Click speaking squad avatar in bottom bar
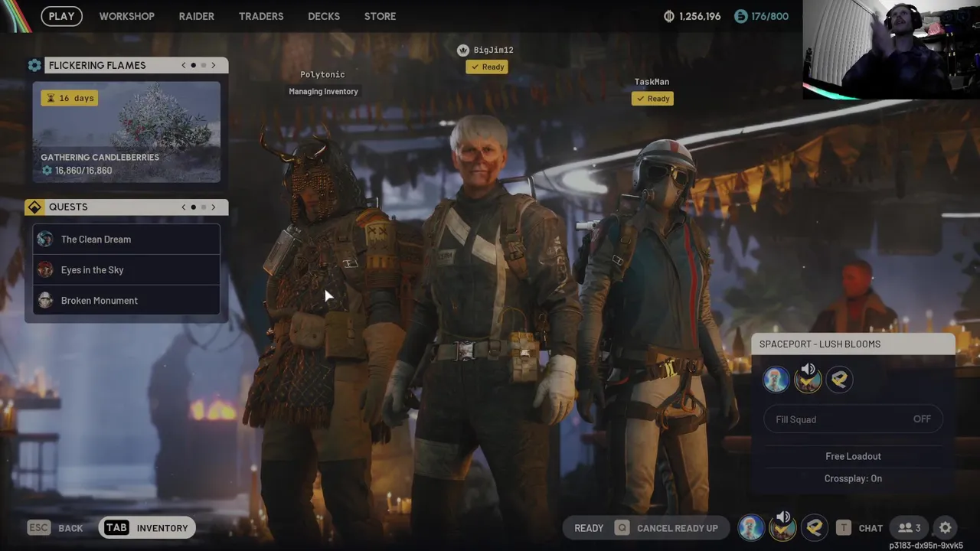The image size is (980, 551). [x=782, y=527]
